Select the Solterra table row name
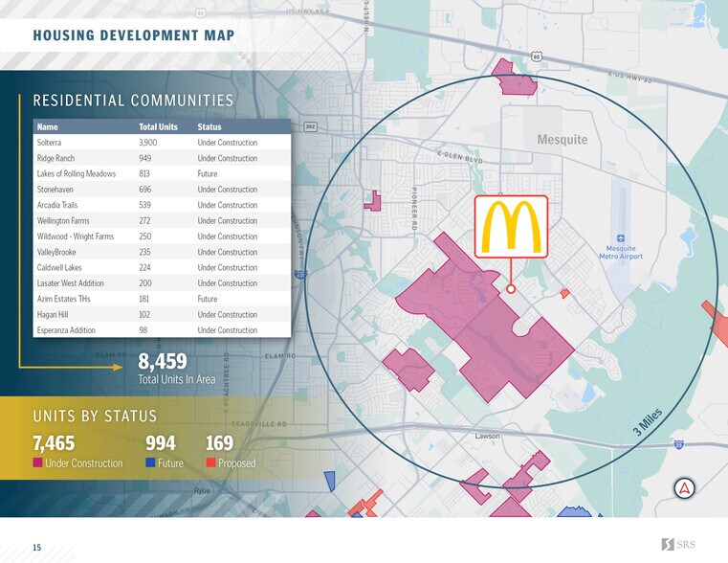This screenshot has height=563, width=728. [49, 143]
